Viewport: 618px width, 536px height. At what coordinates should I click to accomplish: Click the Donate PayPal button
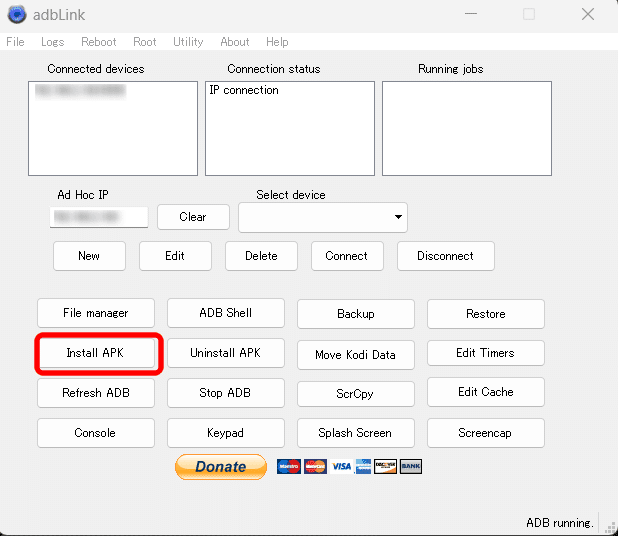[221, 467]
